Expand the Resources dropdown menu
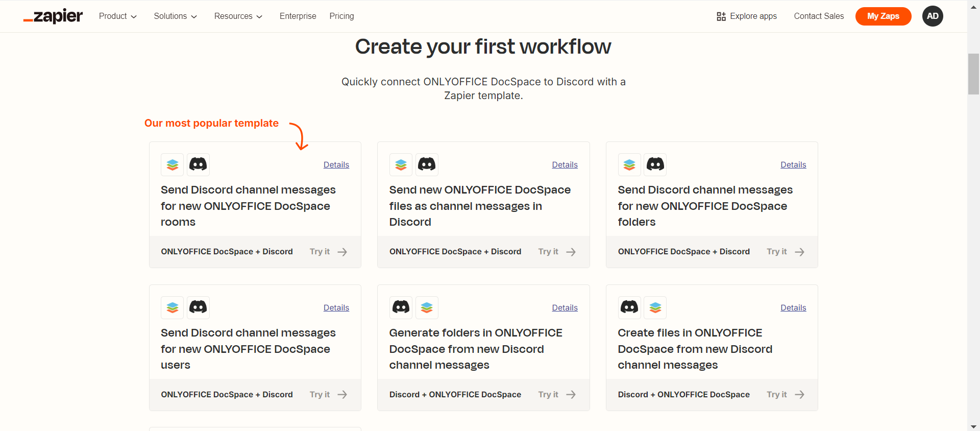Image resolution: width=980 pixels, height=431 pixels. point(238,16)
